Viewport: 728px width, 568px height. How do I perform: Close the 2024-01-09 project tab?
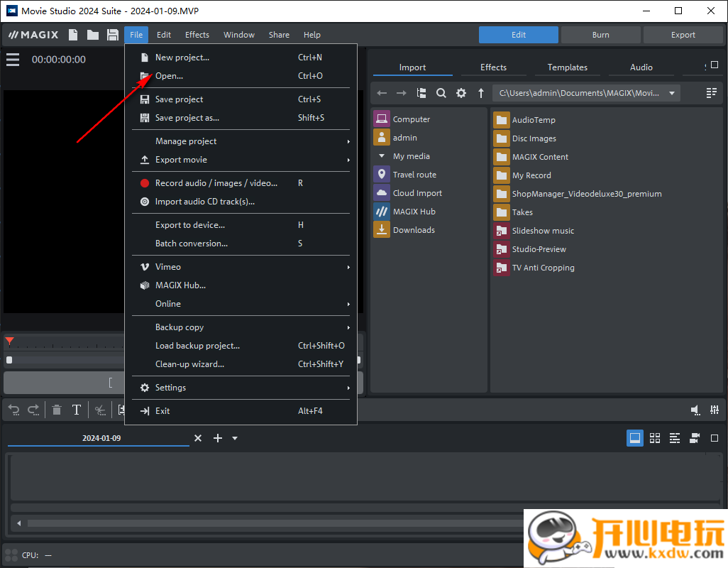(198, 438)
